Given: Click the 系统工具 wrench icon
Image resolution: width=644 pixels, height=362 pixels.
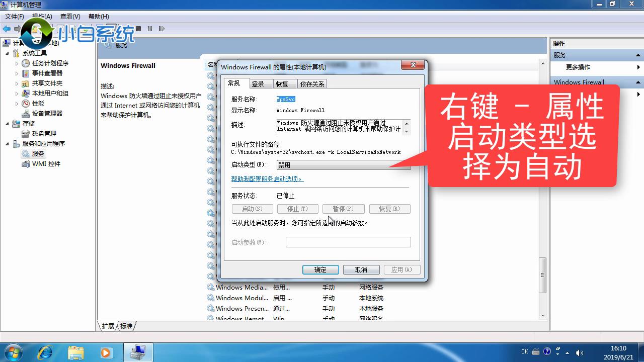Looking at the screenshot, I should coord(16,53).
